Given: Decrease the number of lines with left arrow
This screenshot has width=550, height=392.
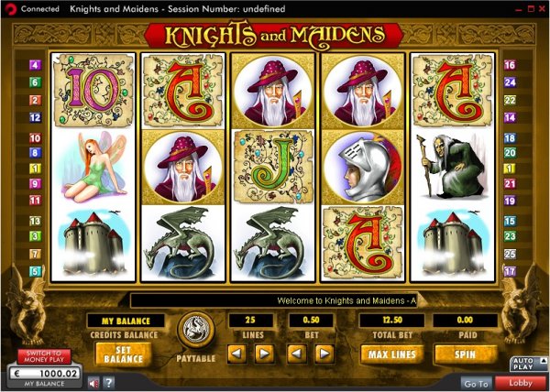Looking at the screenshot, I should [x=236, y=354].
